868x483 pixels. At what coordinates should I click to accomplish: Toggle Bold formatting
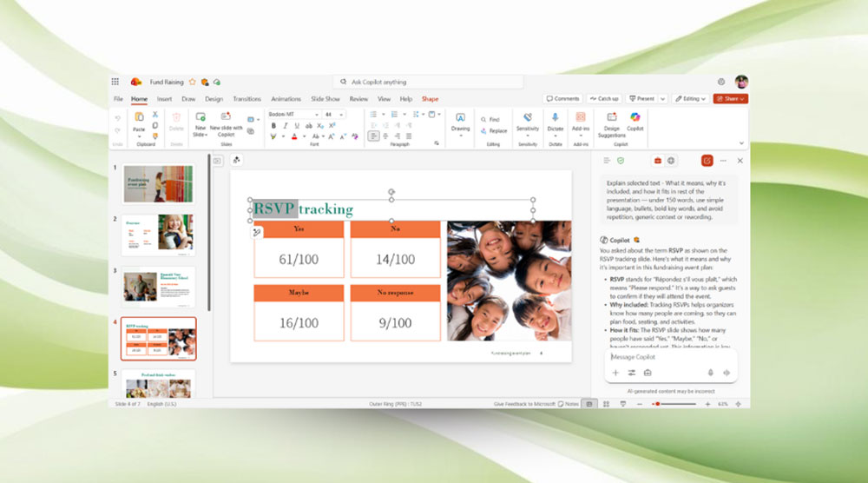click(x=273, y=126)
